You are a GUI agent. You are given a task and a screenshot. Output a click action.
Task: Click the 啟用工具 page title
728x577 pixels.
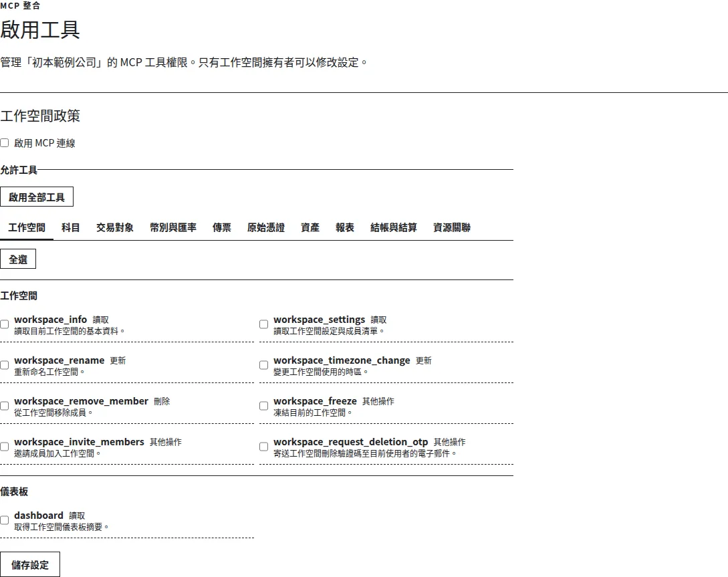[x=40, y=29]
